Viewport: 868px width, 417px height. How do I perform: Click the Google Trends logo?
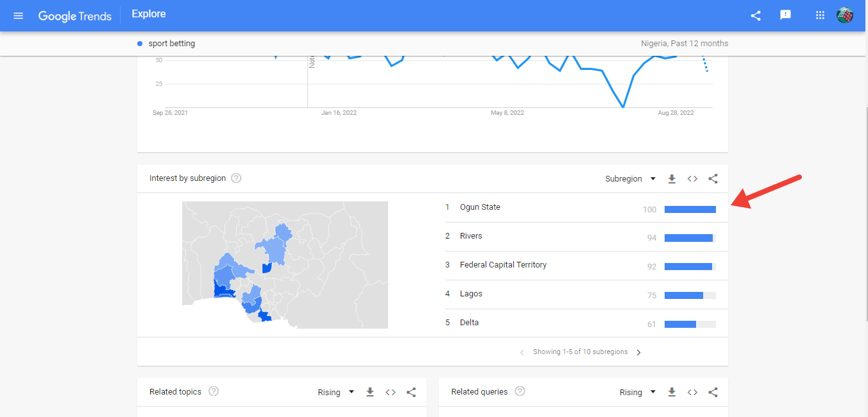(x=74, y=15)
